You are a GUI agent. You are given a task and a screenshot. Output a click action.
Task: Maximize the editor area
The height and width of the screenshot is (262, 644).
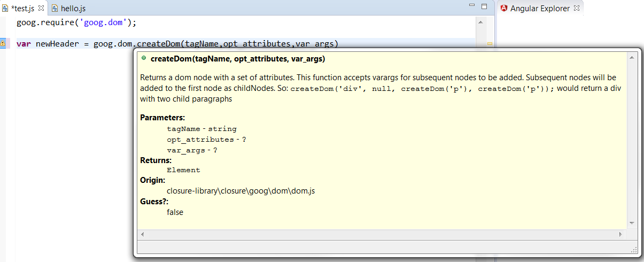coord(484,6)
